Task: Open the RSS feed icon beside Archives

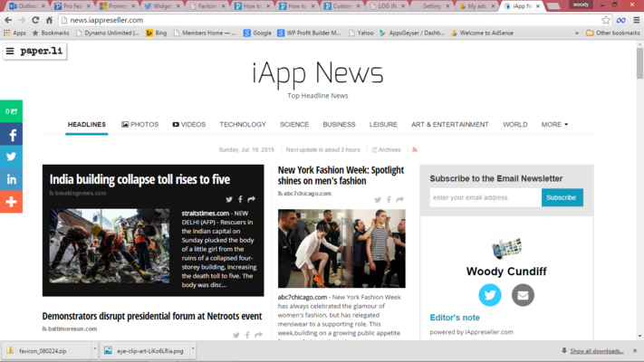Action: pos(415,150)
